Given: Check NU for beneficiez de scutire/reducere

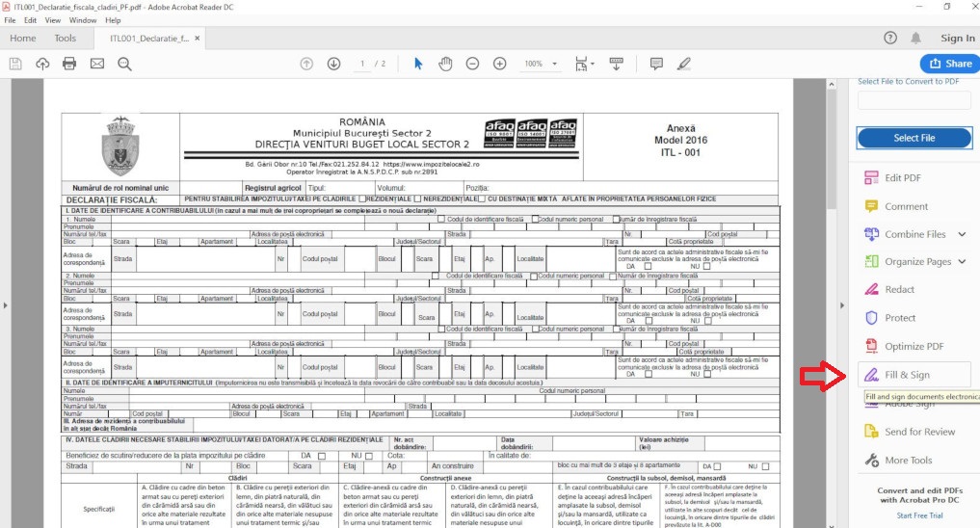Looking at the screenshot, I should coord(369,456).
